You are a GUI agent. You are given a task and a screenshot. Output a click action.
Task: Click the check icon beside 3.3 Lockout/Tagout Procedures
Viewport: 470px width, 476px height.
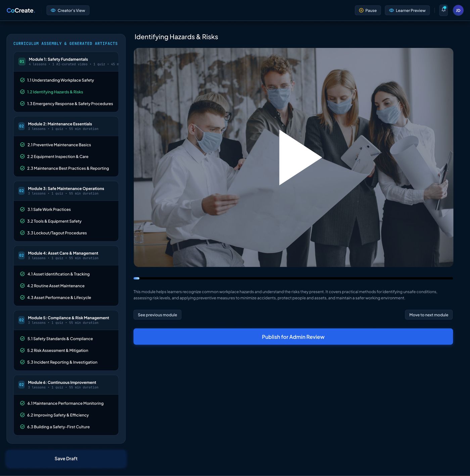pos(22,233)
